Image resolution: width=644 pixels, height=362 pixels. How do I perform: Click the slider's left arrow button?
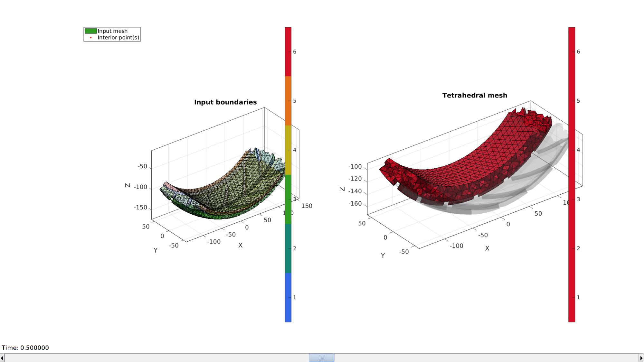pyautogui.click(x=2, y=357)
